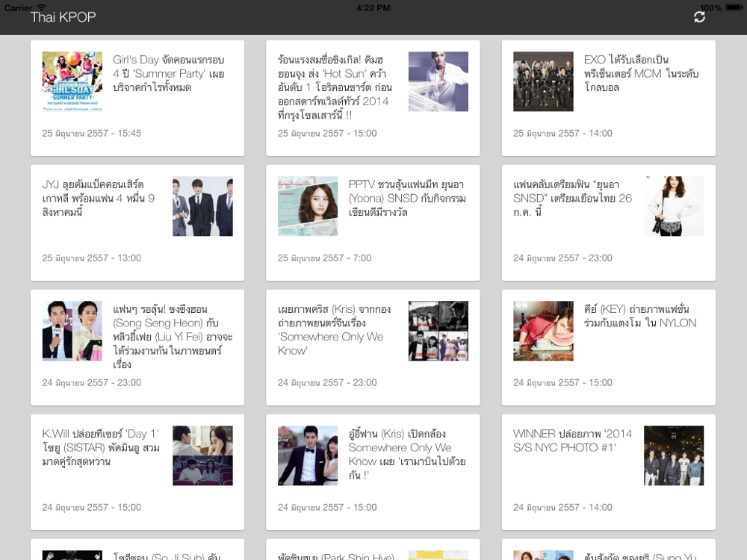Click the date ending in 13:00
Viewport: 747px width, 560px height.
click(91, 258)
